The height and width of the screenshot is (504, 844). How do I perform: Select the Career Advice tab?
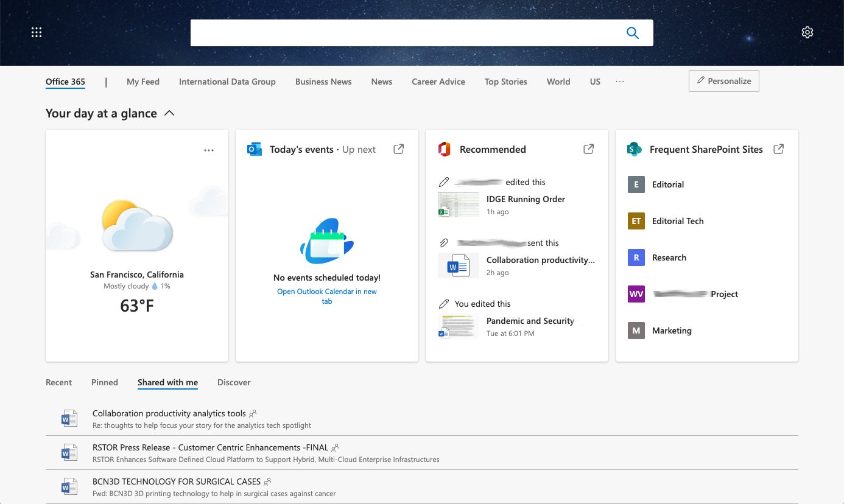[438, 82]
